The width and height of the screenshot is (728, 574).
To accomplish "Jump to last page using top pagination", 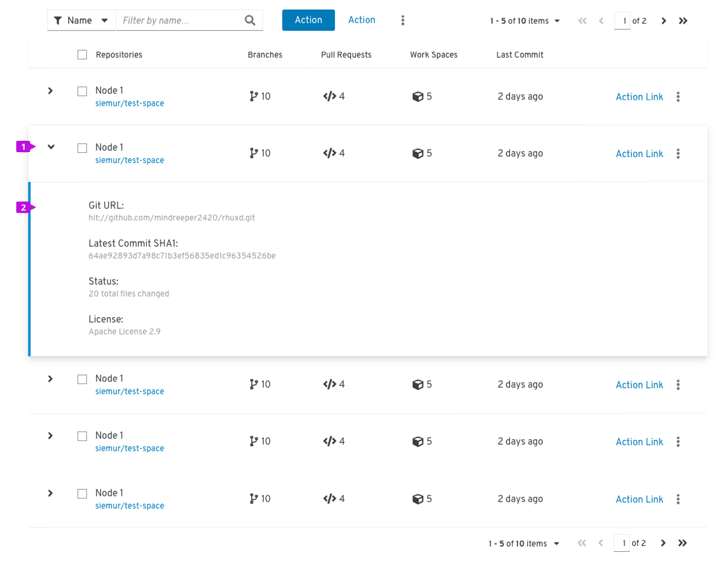I will tap(683, 21).
